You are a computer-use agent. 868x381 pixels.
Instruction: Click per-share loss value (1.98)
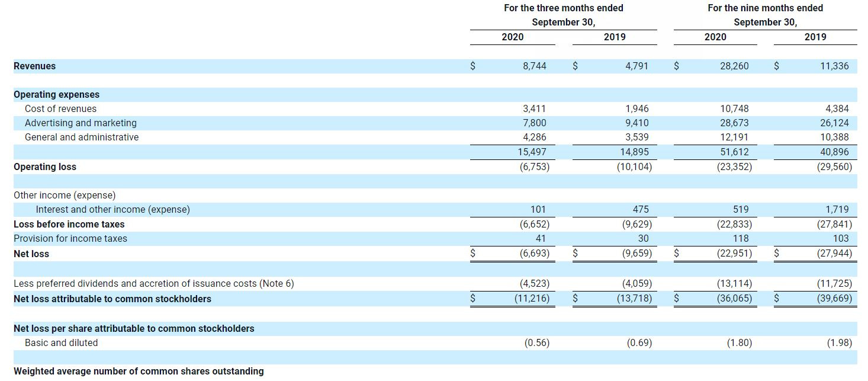(x=840, y=343)
